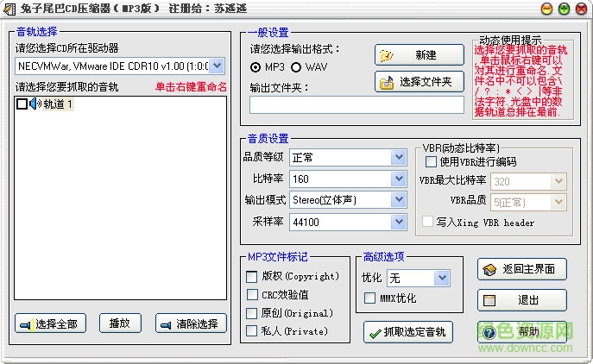Screen dimensions: 593x364
Task: Check CRC效验值 option
Action: click(251, 294)
